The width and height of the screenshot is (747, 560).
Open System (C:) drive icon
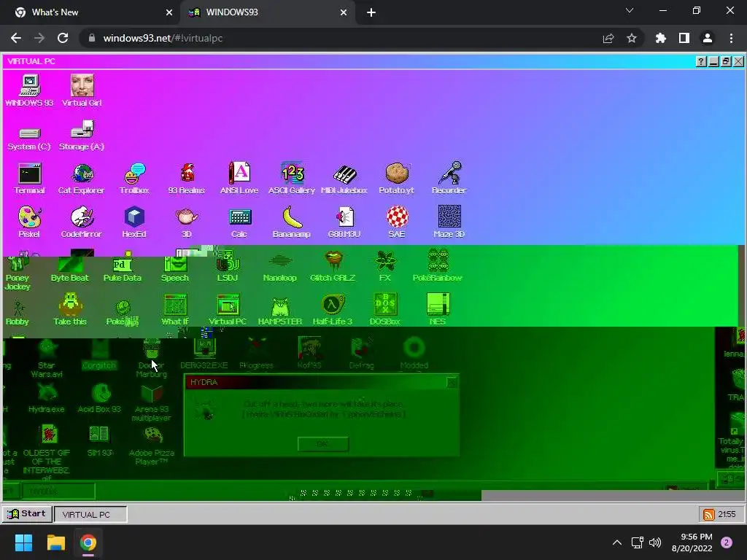coord(29,138)
